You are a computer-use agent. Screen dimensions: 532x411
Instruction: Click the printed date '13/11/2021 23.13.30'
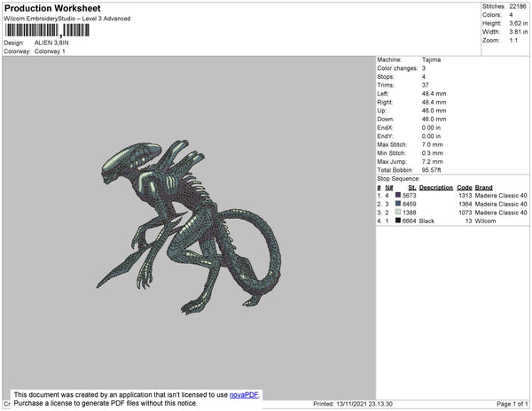[x=364, y=404]
